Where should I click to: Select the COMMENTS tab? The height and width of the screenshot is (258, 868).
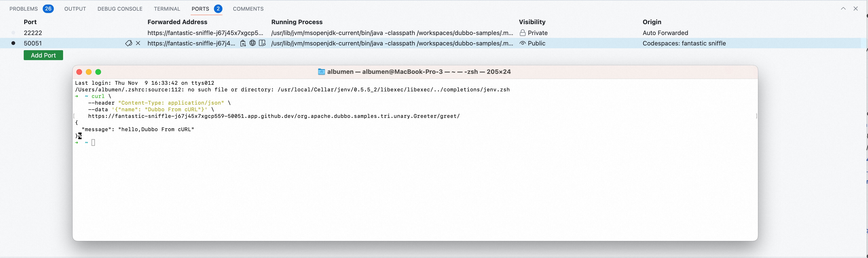(x=248, y=9)
